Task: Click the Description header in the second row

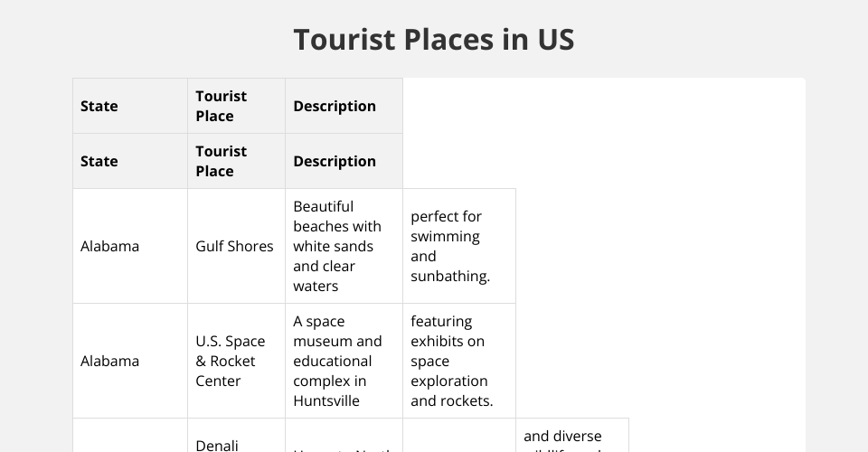Action: click(335, 161)
